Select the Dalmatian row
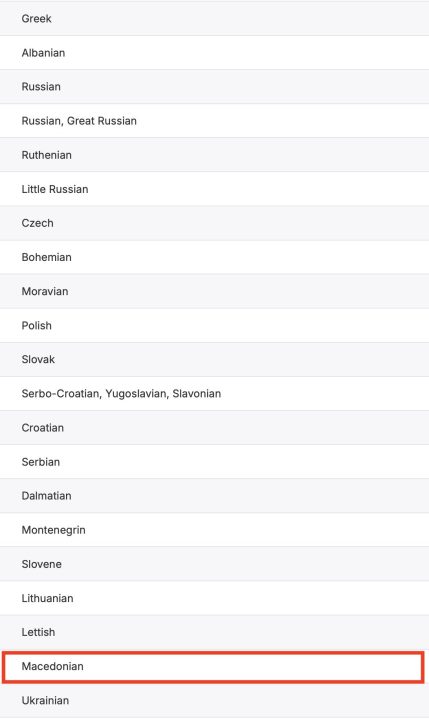 tap(214, 495)
